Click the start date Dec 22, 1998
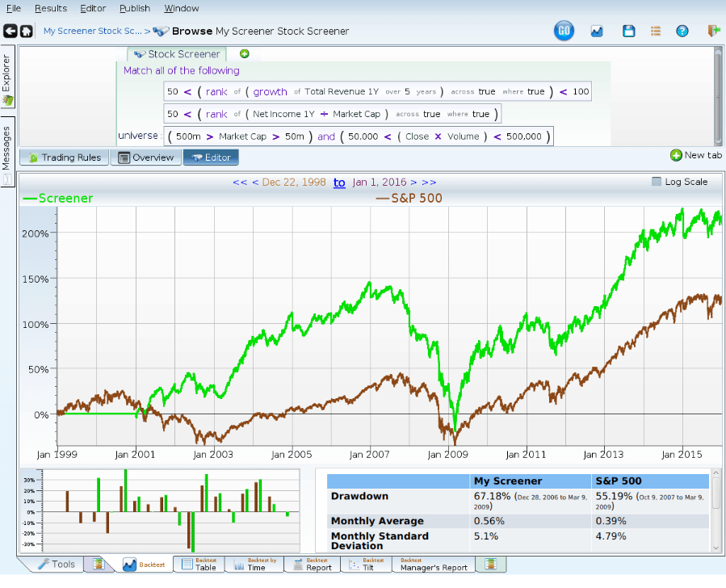This screenshot has height=588, width=726. coord(294,182)
